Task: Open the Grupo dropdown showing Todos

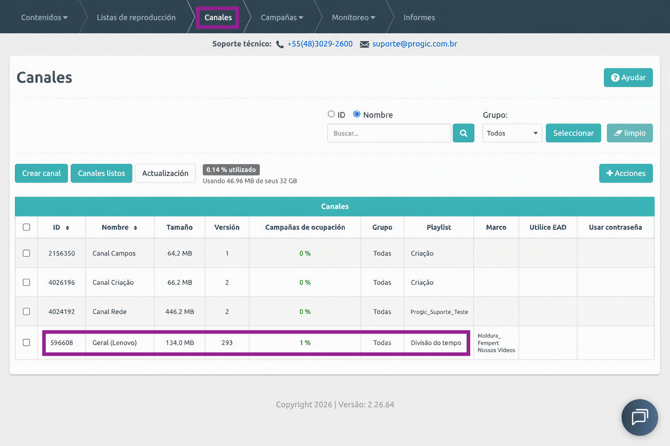Action: click(512, 133)
